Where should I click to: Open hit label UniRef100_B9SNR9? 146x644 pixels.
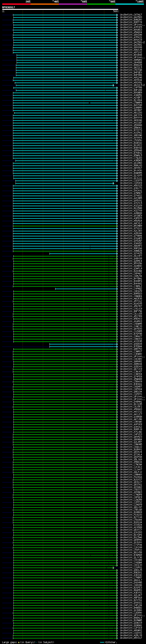[x=131, y=93]
